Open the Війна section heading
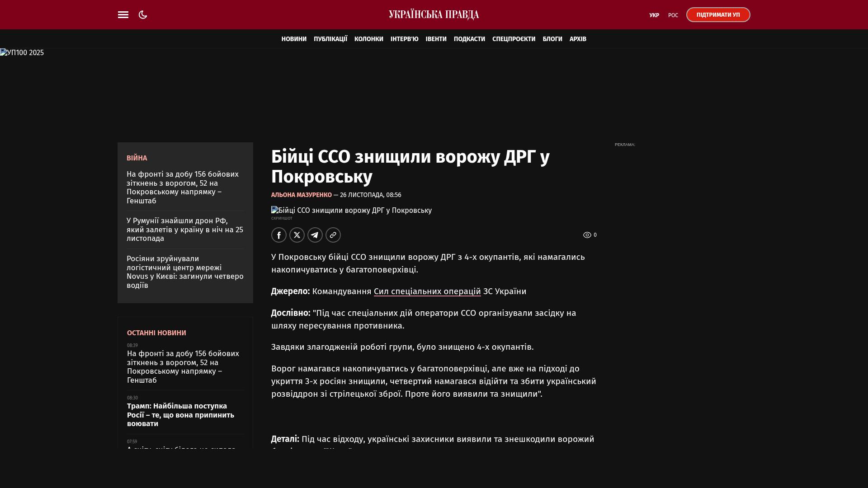The width and height of the screenshot is (868, 488). (137, 158)
